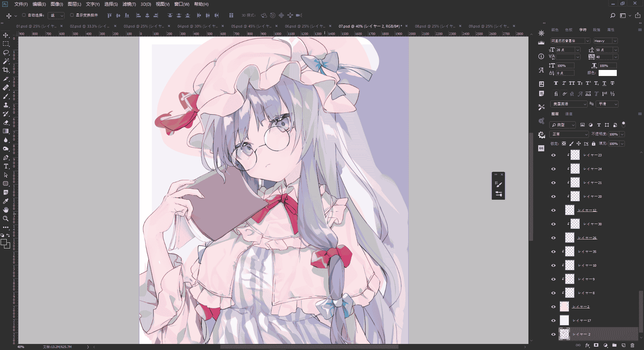Screen dimensions: 644x350
Task: Click the search icon in options bar
Action: pyautogui.click(x=612, y=15)
